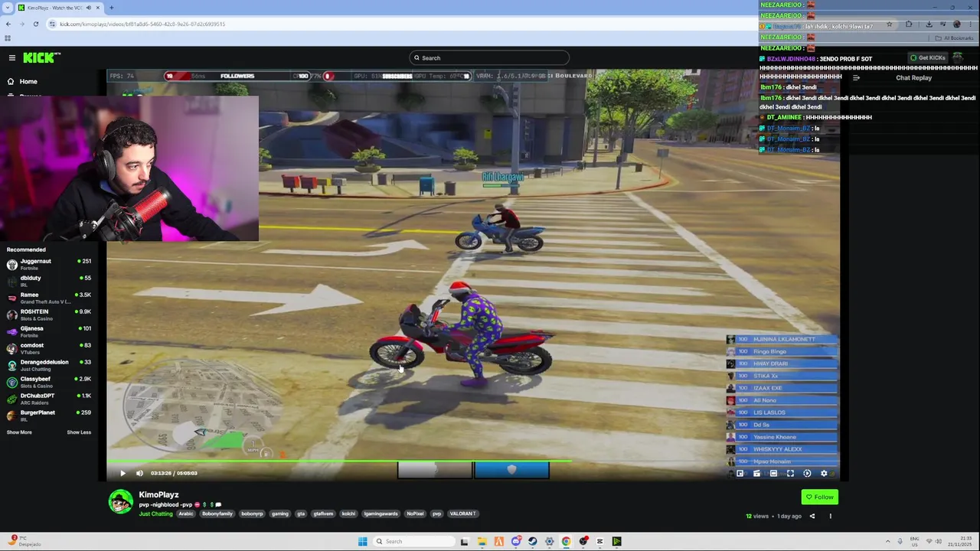Open Discord from the taskbar

pyautogui.click(x=516, y=542)
